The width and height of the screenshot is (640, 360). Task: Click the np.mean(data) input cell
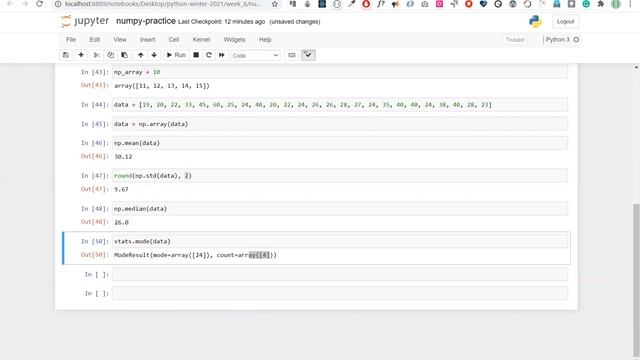tap(340, 143)
